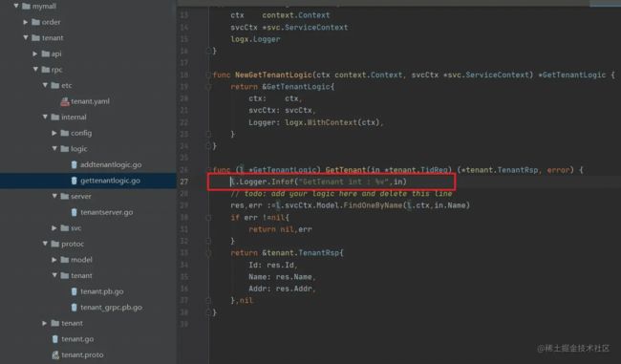The width and height of the screenshot is (621, 364).
Task: Open tenant.yaml in the project tree
Action: click(x=91, y=101)
